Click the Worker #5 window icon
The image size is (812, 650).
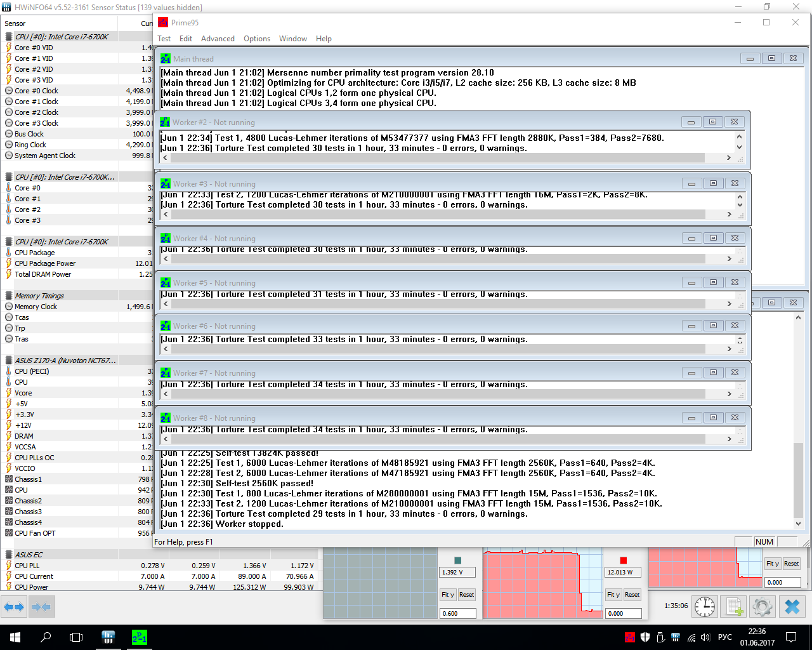point(166,282)
